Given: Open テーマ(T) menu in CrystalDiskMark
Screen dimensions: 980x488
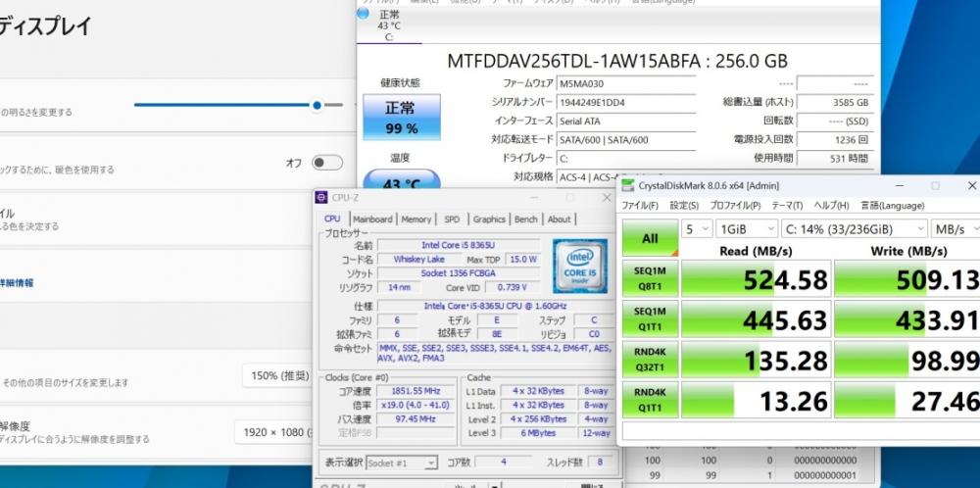Looking at the screenshot, I should 787,206.
